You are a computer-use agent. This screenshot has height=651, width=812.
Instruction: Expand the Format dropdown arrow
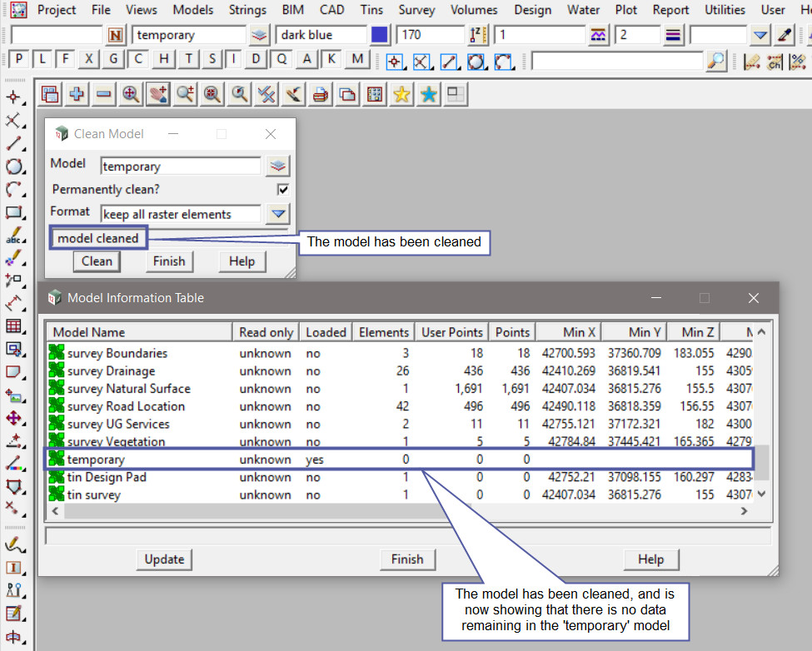pyautogui.click(x=277, y=214)
